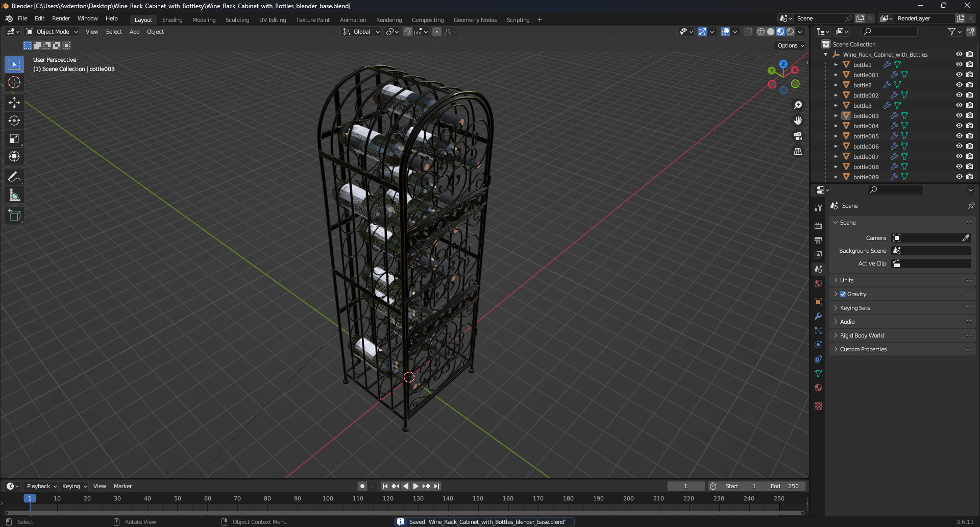Open the Geometry Nodes workspace tab
Viewport: 980px width, 527px height.
[475, 20]
